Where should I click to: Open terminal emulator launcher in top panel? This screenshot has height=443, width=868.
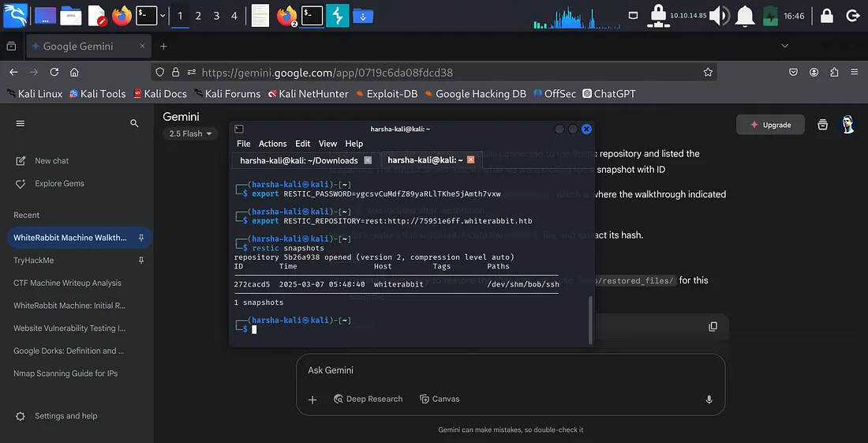tap(147, 16)
